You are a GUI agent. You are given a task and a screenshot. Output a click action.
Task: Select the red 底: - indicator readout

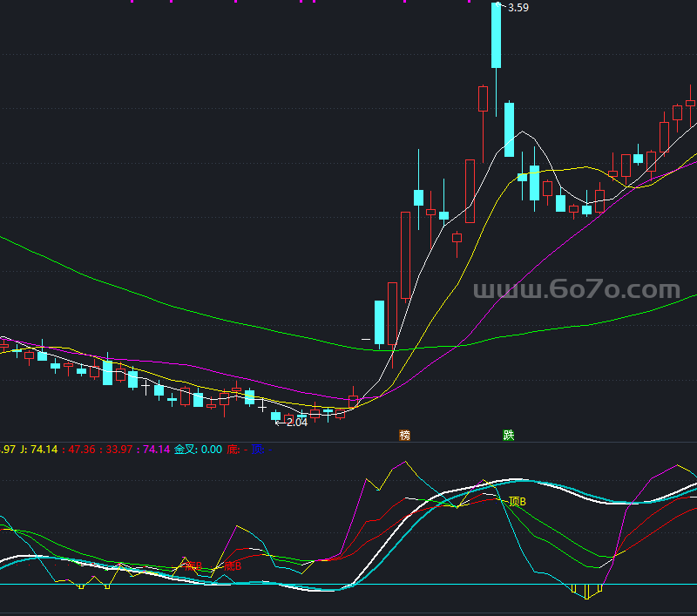237,450
